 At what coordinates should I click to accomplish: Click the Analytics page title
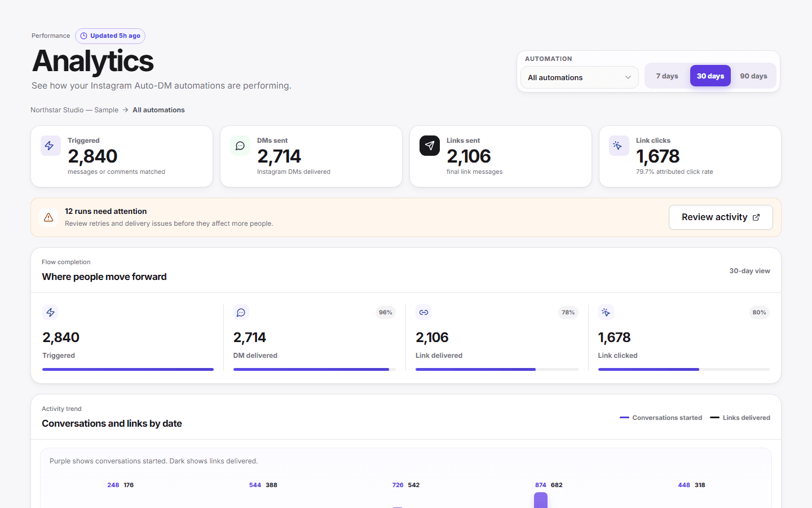(x=93, y=61)
